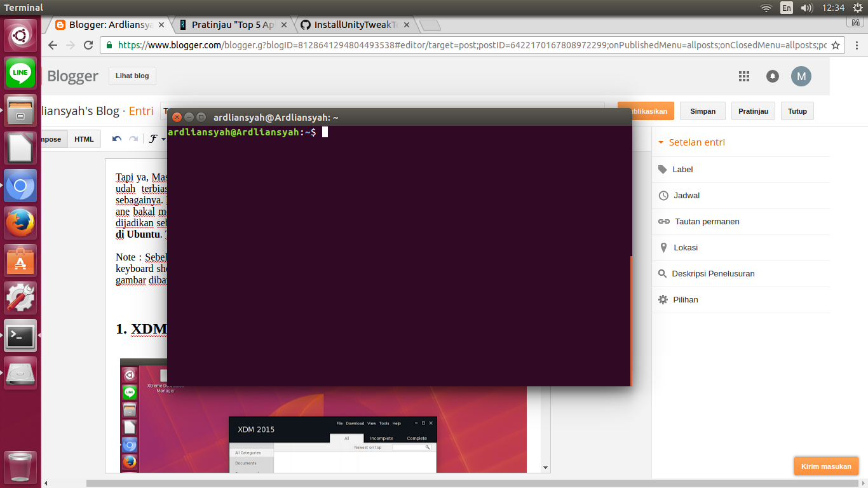
Task: Open the Label tag icon in Setelan entri
Action: tap(663, 169)
